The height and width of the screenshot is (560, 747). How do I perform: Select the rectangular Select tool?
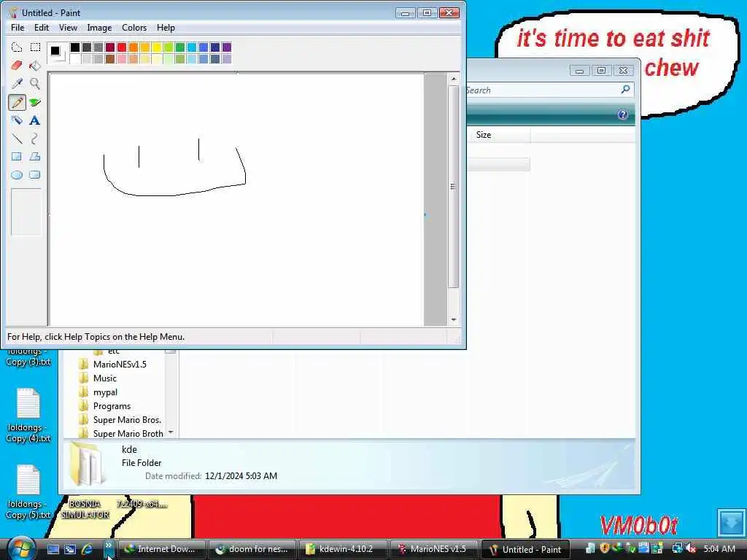[35, 47]
